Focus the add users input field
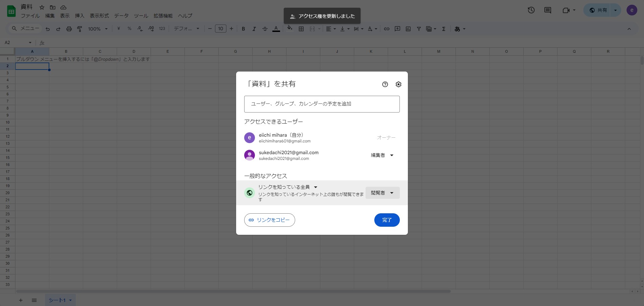 [x=322, y=104]
